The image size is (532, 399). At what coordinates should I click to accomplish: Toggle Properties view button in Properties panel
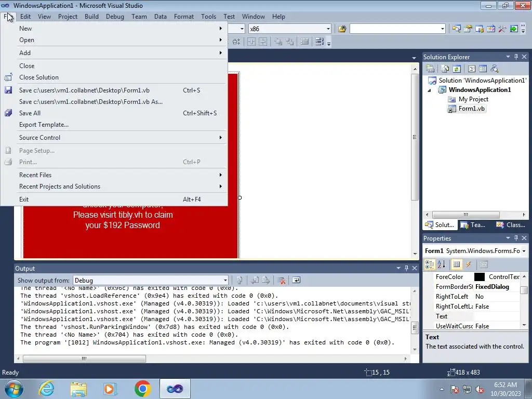pyautogui.click(x=457, y=264)
